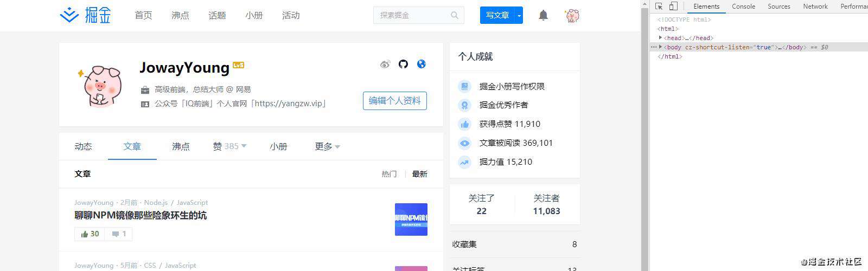868x271 pixels.
Task: Open the 关注者 11,083 list
Action: coord(546,204)
